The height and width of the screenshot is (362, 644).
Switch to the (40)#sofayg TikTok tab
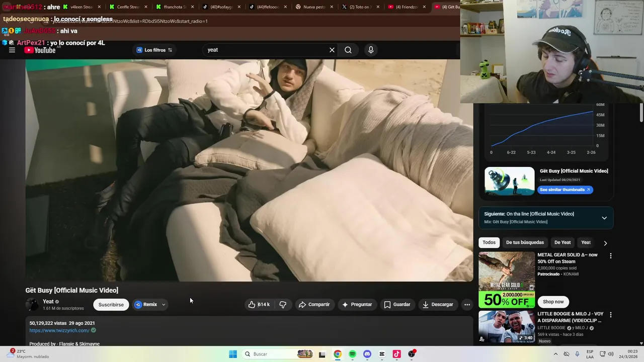tap(221, 7)
